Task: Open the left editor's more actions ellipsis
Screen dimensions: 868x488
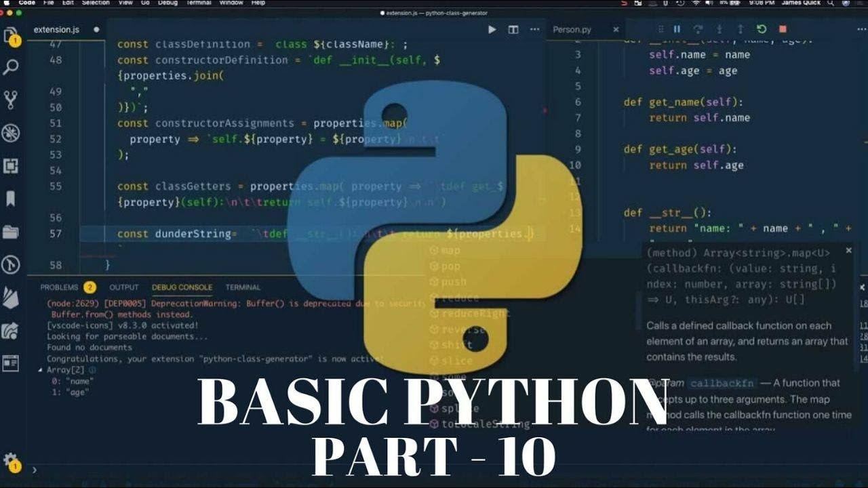Action: point(534,29)
